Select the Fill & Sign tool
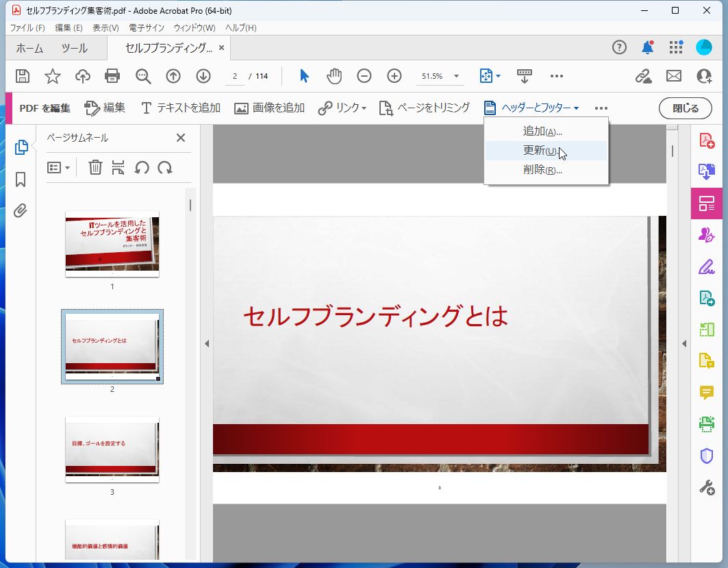Image resolution: width=728 pixels, height=568 pixels. (x=706, y=266)
